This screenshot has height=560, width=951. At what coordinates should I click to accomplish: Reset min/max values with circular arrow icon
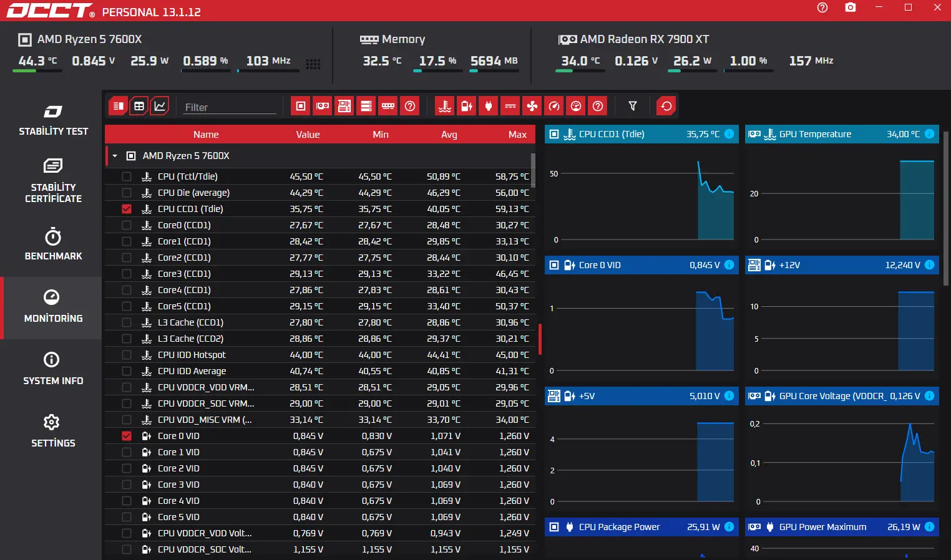pyautogui.click(x=666, y=106)
